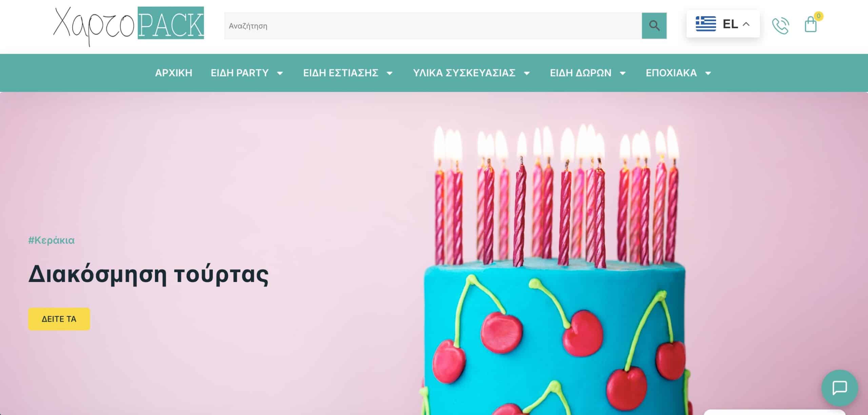Focus the Αναζήτηση search field

click(433, 26)
